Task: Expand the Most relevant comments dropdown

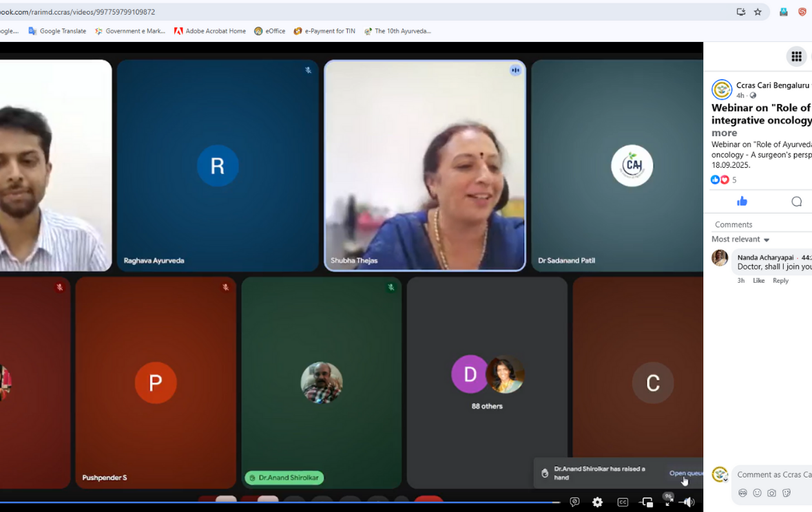Action: (741, 239)
